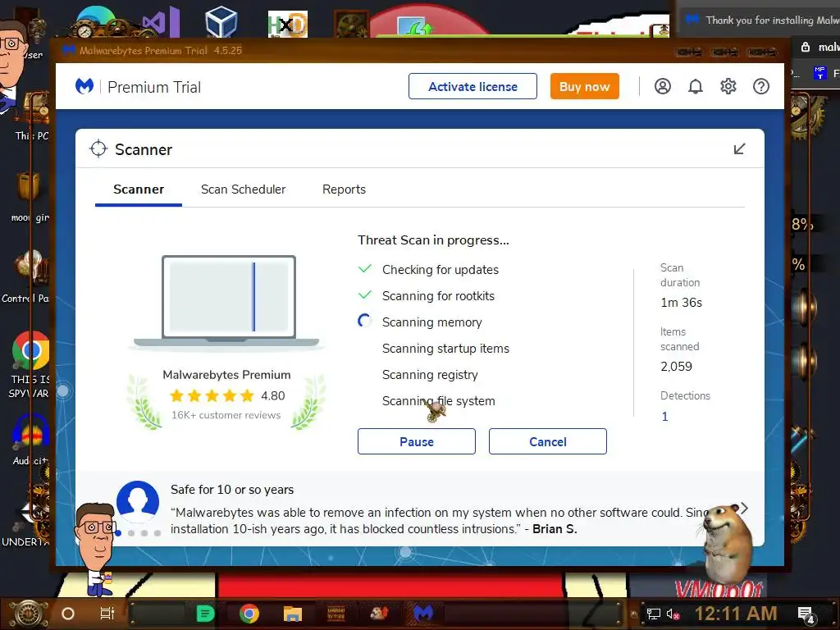
Task: Open the Malwarebytes taskbar icon
Action: pos(422,613)
